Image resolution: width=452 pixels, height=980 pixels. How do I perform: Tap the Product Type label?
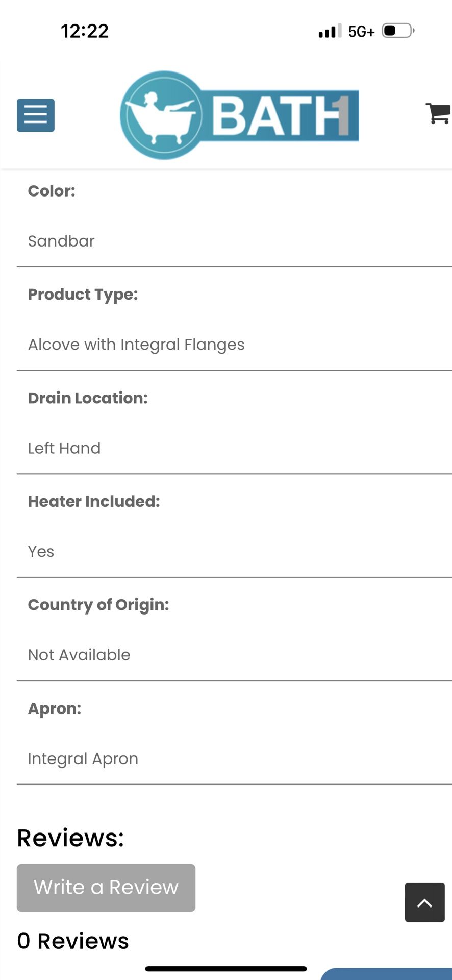click(83, 294)
